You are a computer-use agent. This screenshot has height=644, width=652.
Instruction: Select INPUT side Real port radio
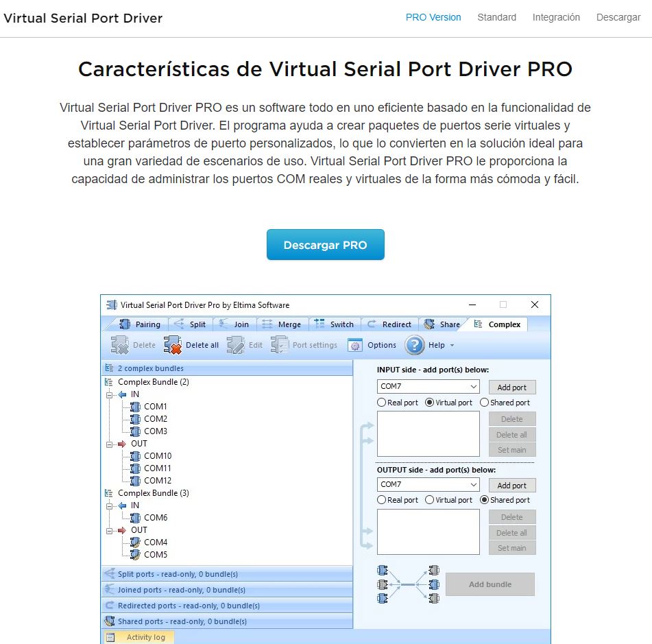pyautogui.click(x=381, y=403)
